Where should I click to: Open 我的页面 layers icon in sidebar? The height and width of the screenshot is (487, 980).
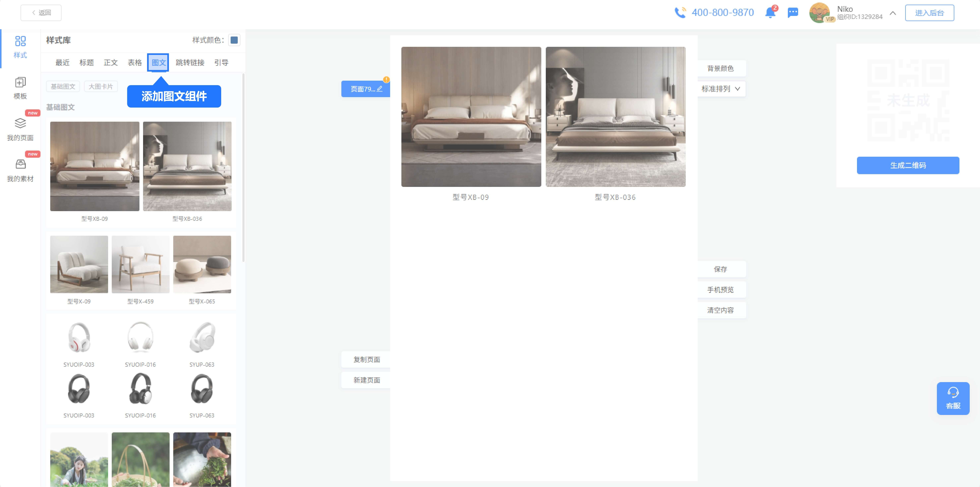[20, 123]
